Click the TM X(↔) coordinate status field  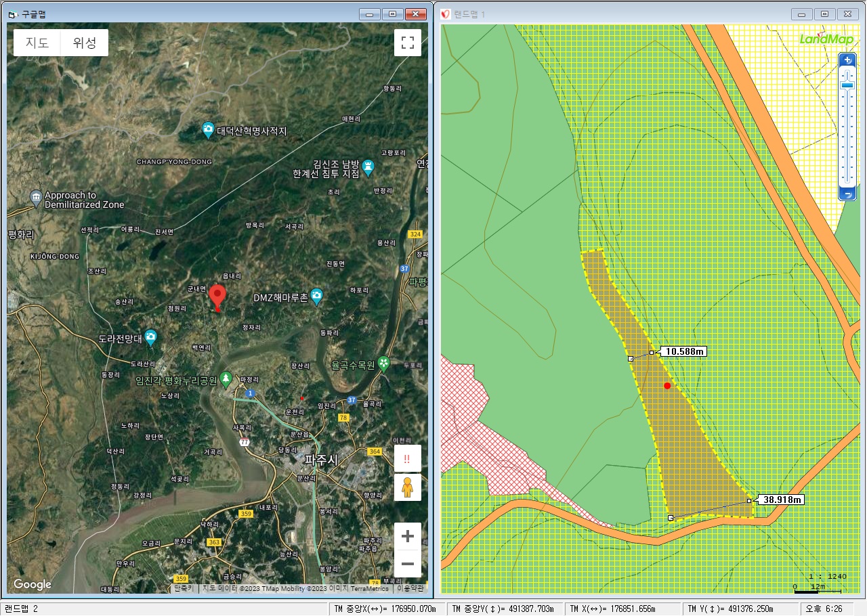[623, 609]
